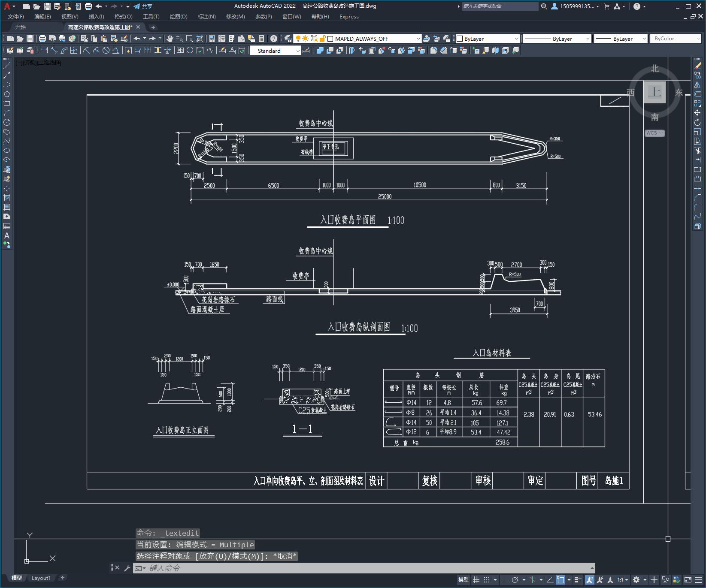This screenshot has width=706, height=588.
Task: Open the Autodesk App Store cart icon
Action: point(607,6)
